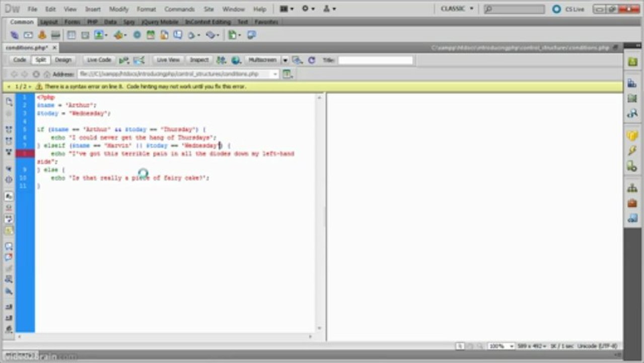This screenshot has width=644, height=363.
Task: Switch to Code view
Action: click(20, 60)
